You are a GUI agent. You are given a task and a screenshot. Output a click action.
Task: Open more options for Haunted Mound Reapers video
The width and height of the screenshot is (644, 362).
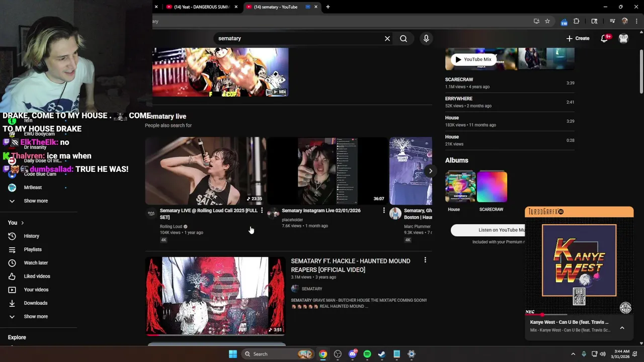coord(425,260)
